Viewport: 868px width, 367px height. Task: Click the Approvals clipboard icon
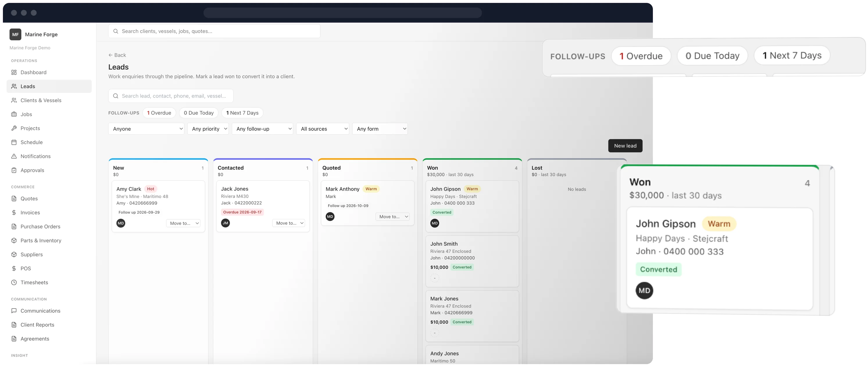point(14,170)
